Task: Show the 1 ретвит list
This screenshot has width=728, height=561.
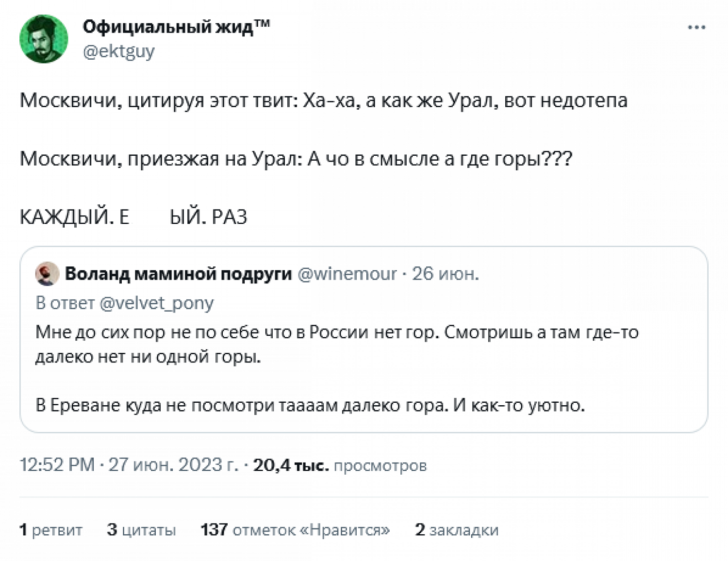Action: tap(51, 529)
